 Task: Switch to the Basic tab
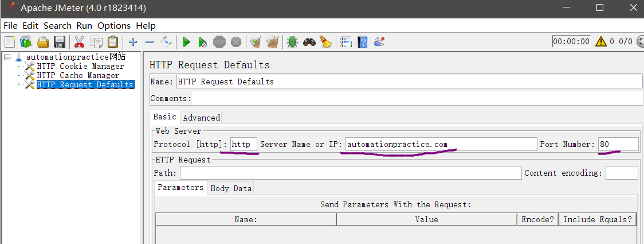point(164,117)
